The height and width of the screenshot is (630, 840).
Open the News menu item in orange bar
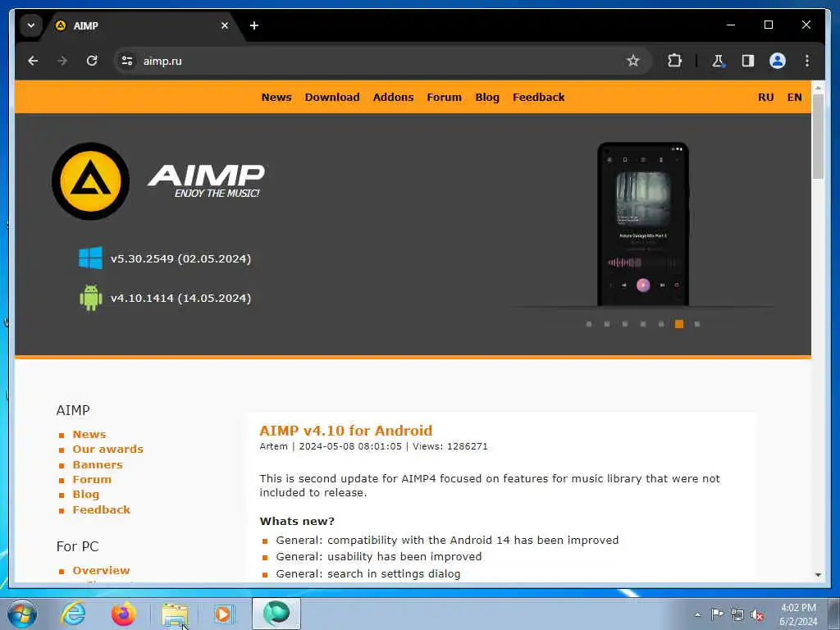click(x=276, y=98)
